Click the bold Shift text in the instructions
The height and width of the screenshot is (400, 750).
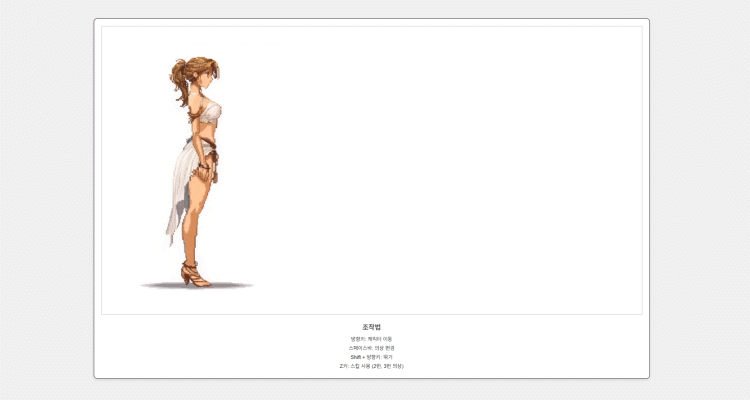tap(355, 357)
